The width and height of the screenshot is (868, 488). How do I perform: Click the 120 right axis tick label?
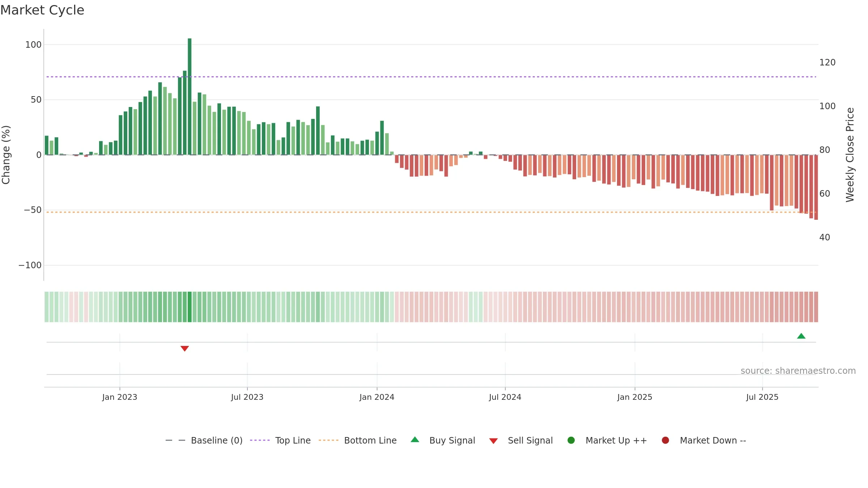[x=827, y=63]
